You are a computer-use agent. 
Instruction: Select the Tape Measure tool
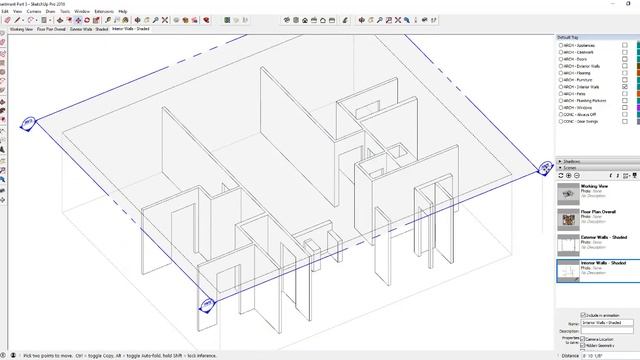tap(108, 20)
